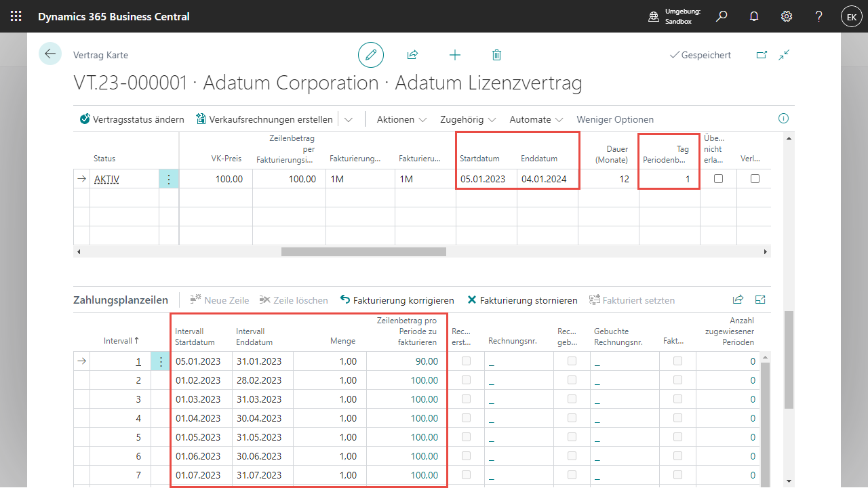868x488 pixels.
Task: Click the cell 30.04.2023
Action: point(262,418)
